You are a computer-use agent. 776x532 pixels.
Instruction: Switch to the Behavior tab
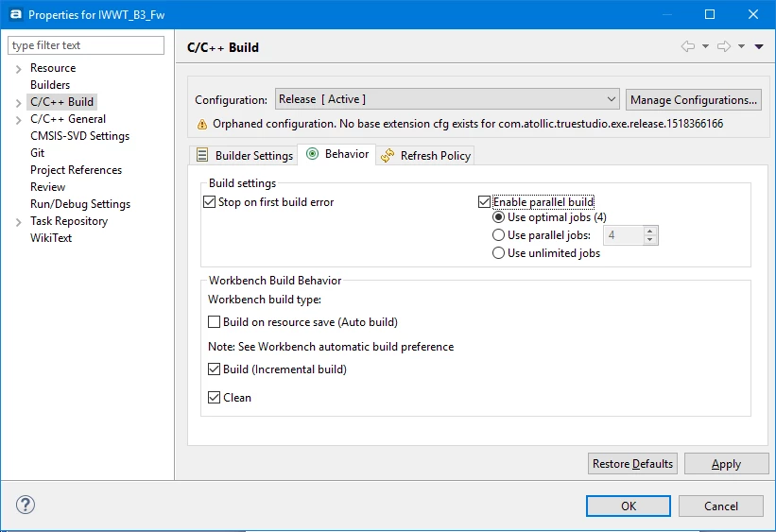336,154
